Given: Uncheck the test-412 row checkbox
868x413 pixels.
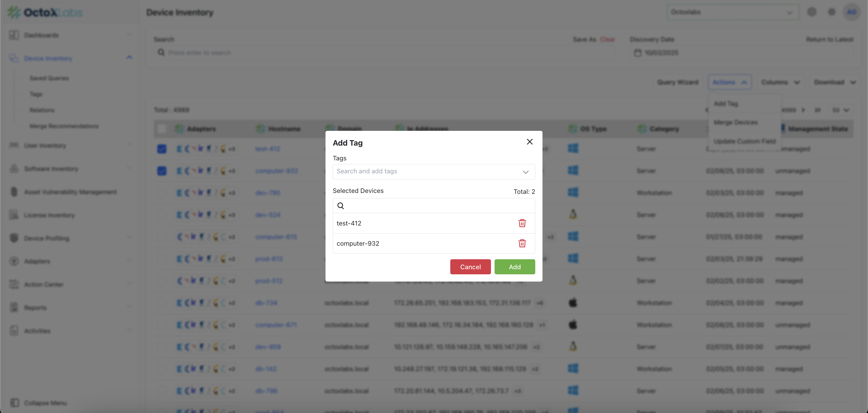Looking at the screenshot, I should (162, 149).
